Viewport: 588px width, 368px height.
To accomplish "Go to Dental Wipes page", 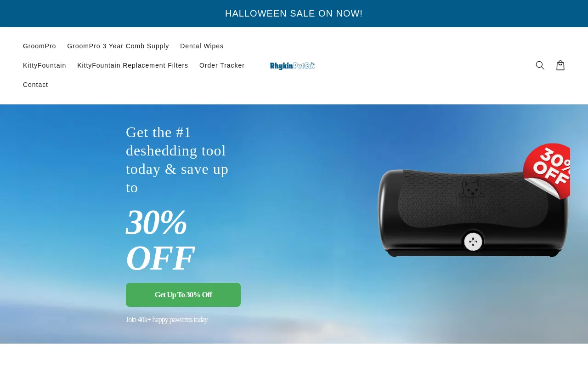I will 202,46.
